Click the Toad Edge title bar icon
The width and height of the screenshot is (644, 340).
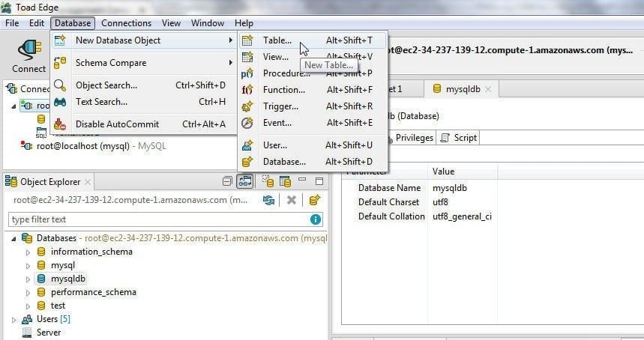coord(6,7)
